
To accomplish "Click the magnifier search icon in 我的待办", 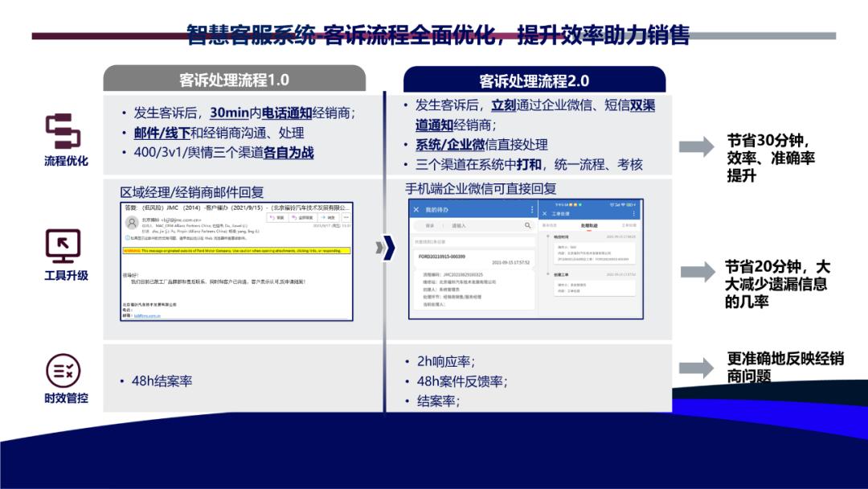I will click(527, 226).
